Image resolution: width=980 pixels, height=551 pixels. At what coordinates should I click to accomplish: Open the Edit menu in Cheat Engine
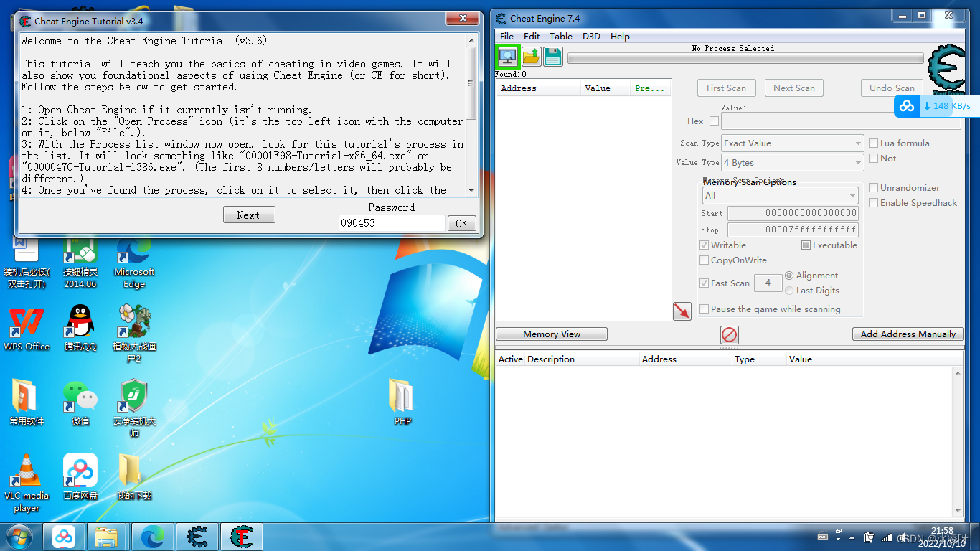532,37
